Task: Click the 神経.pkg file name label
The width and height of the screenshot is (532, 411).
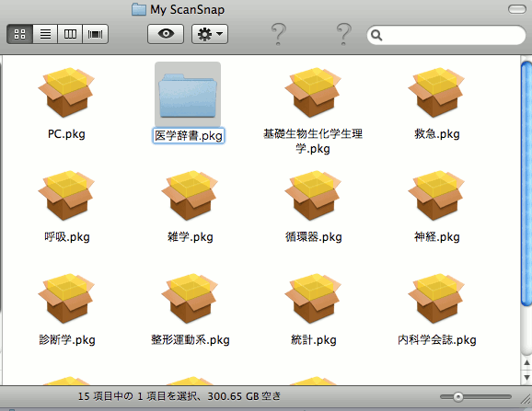Action: pos(436,237)
